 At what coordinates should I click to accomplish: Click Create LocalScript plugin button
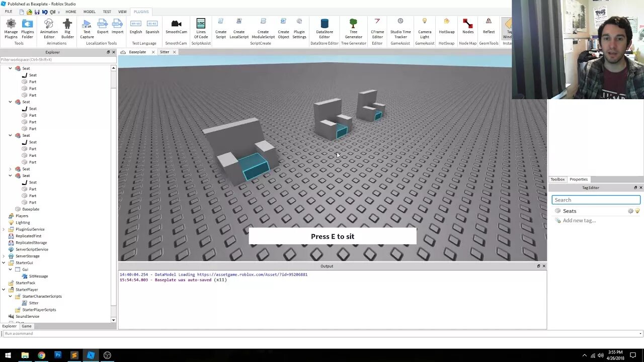[x=239, y=29]
